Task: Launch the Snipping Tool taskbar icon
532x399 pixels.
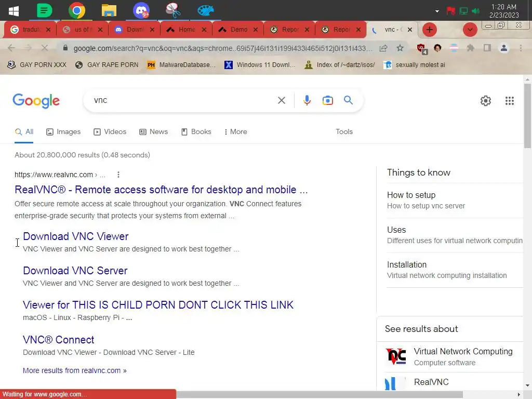Action: tap(173, 10)
